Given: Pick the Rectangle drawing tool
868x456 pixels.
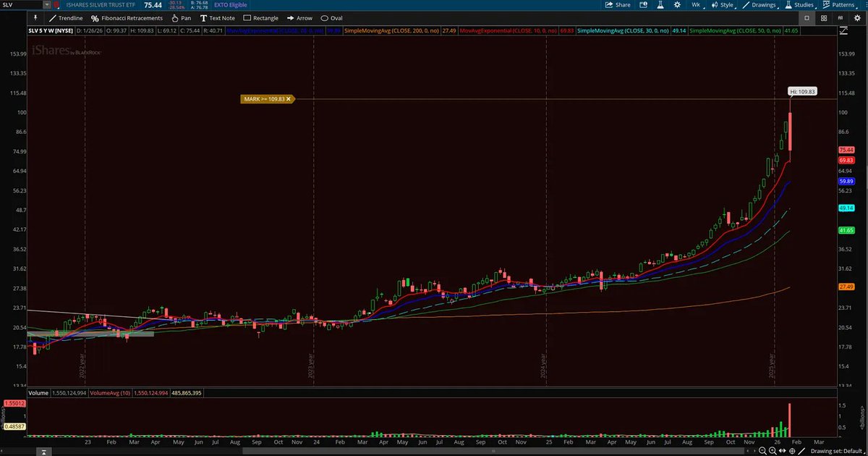Looking at the screenshot, I should (260, 18).
